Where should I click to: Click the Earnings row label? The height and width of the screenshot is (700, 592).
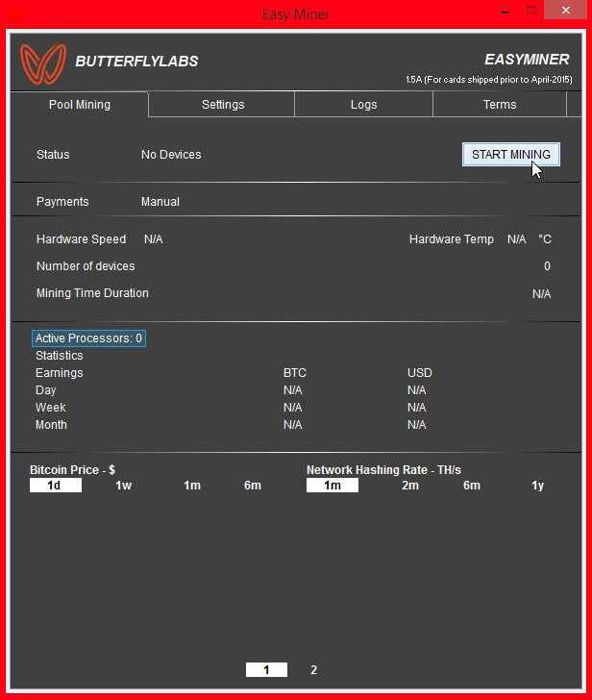click(x=60, y=373)
